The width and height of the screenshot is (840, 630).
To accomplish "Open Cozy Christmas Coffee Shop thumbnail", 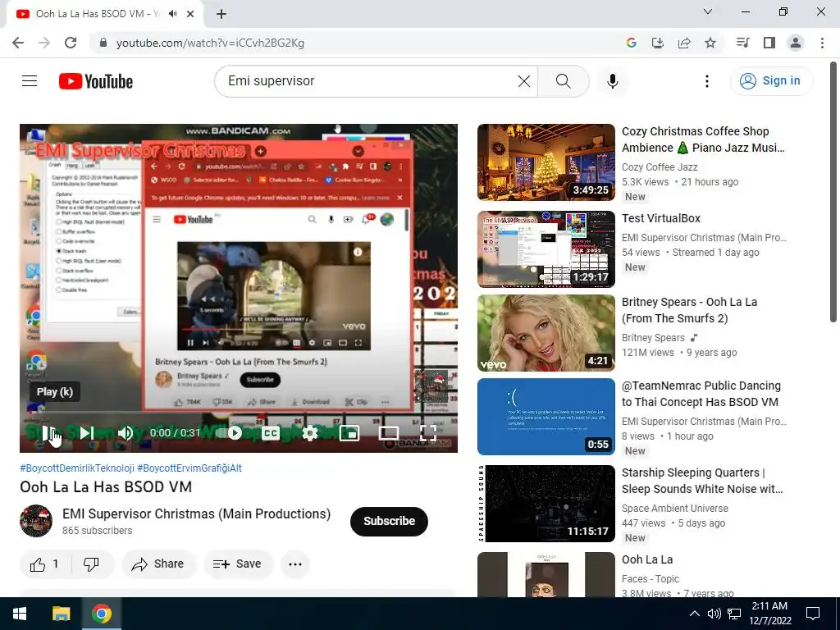I will click(x=546, y=162).
